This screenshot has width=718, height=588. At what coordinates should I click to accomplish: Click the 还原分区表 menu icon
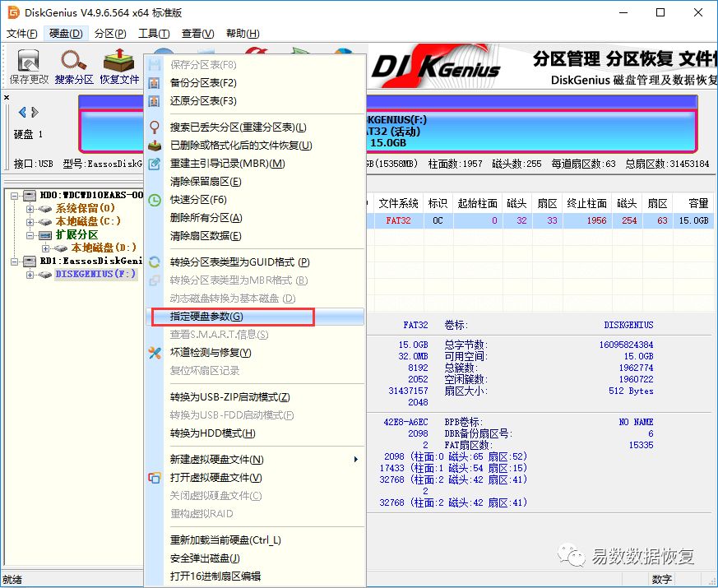coord(155,101)
